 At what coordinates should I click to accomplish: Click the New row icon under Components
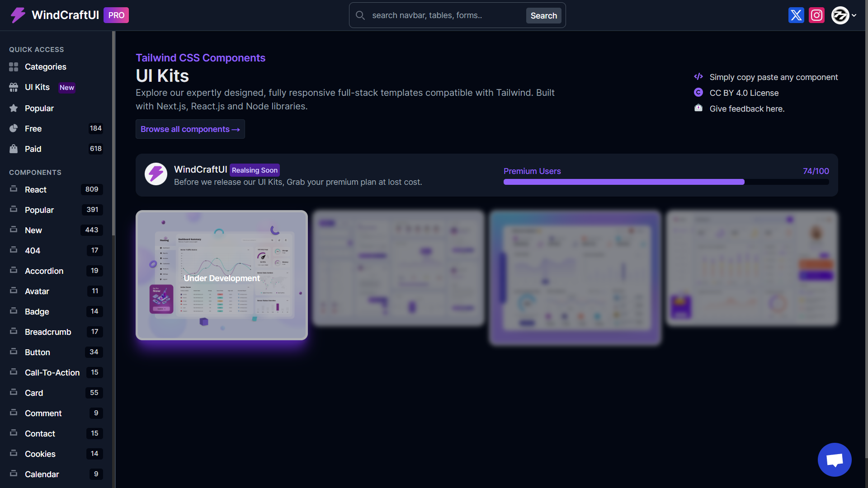click(14, 230)
